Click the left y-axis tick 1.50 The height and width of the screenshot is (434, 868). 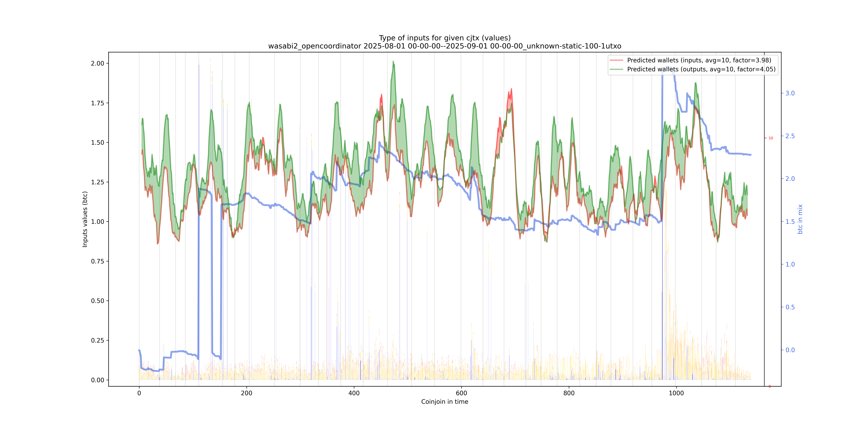pyautogui.click(x=97, y=142)
